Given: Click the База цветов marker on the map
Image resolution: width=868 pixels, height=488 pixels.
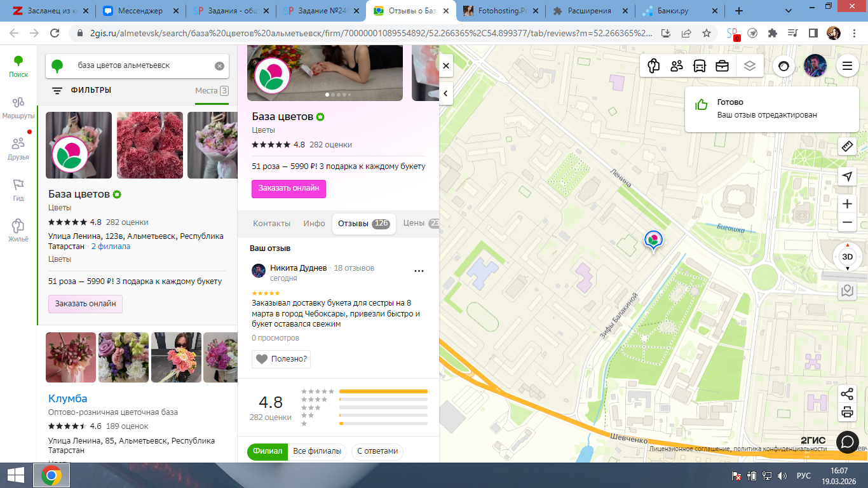Looking at the screenshot, I should point(653,240).
